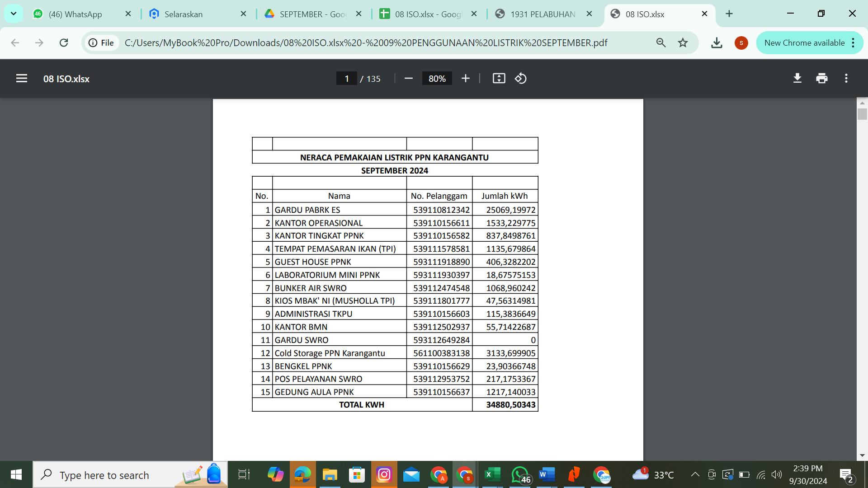The width and height of the screenshot is (868, 488).
Task: Click the taskbar search box
Action: 130,474
